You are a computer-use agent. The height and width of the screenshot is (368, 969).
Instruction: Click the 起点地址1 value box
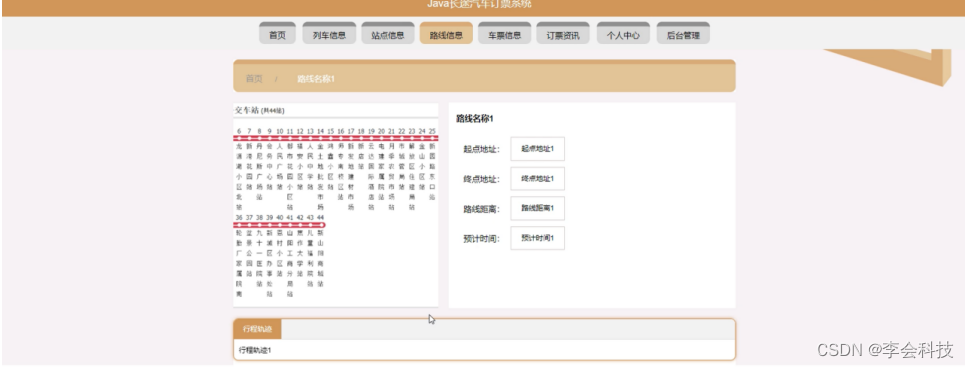[538, 149]
